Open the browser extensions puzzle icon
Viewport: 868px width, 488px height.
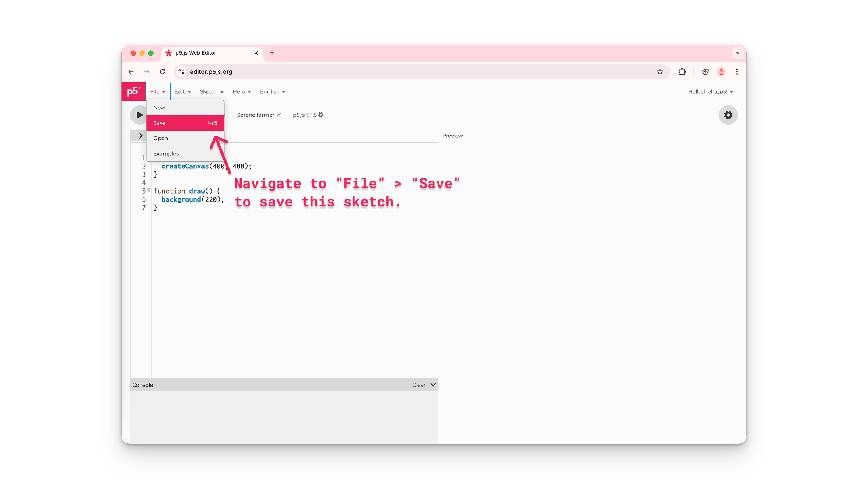[x=682, y=71]
